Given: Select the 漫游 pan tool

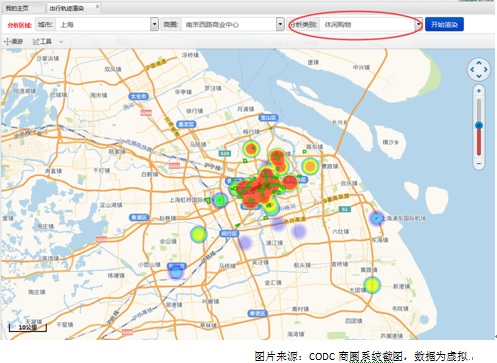Looking at the screenshot, I should point(13,42).
